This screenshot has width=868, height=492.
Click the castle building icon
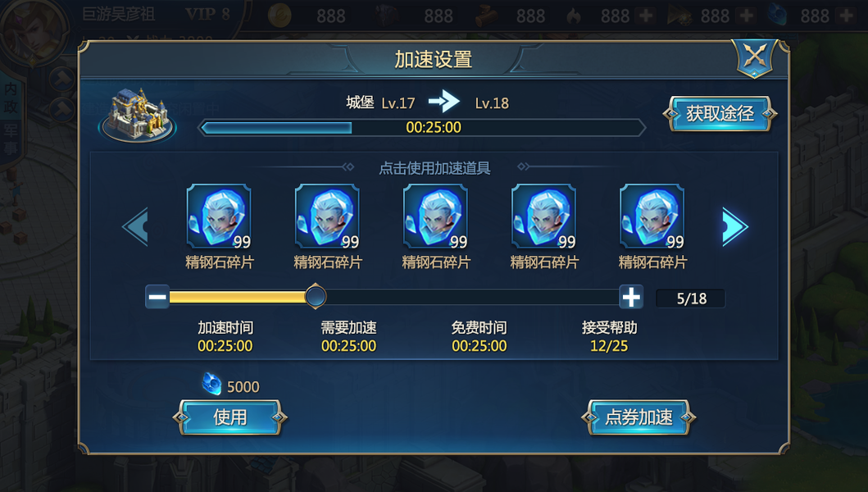pos(137,115)
